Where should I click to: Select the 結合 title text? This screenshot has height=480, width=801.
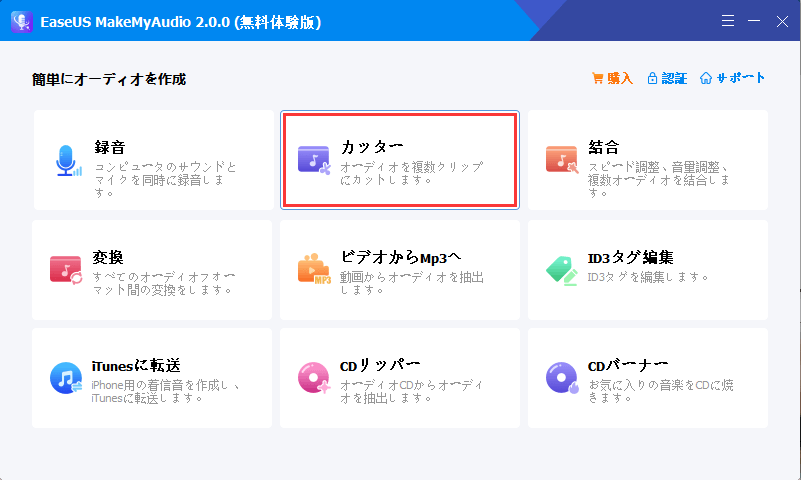604,147
